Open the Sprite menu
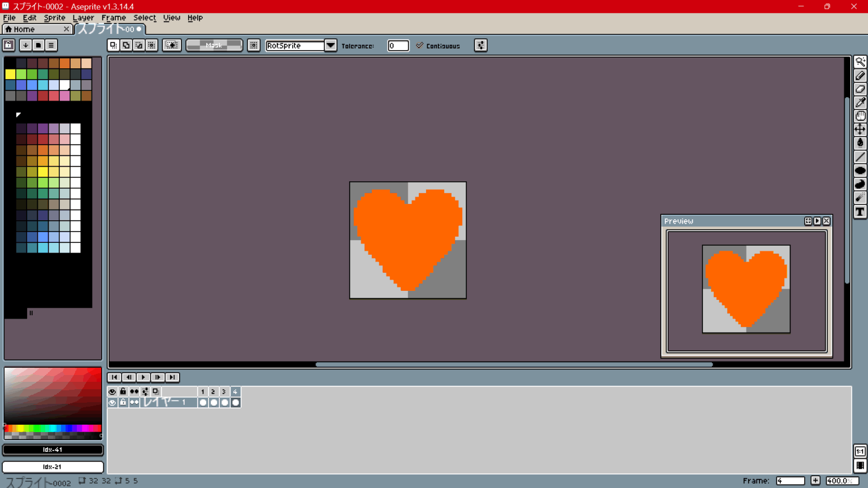The height and width of the screenshot is (488, 868). tap(54, 18)
